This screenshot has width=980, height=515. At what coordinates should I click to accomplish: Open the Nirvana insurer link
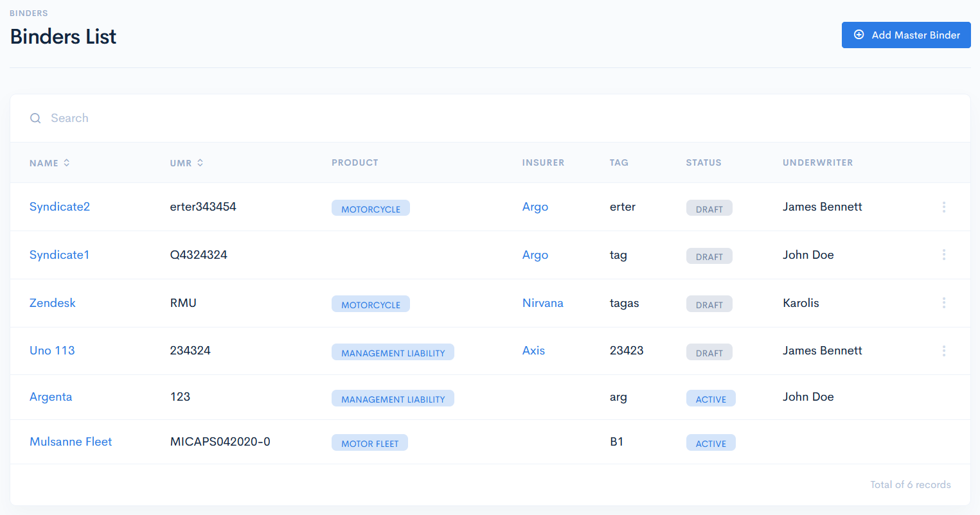point(542,303)
